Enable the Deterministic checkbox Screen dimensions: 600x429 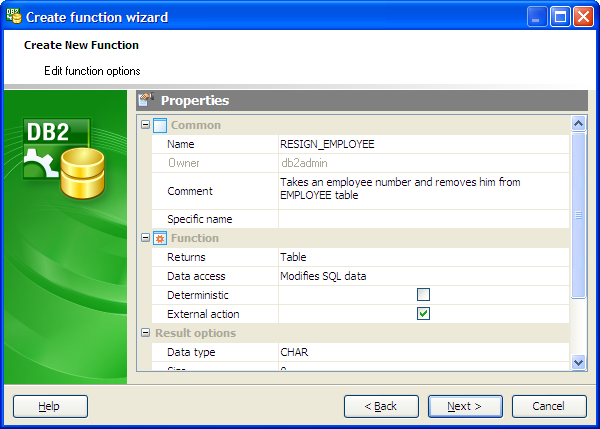(x=423, y=295)
